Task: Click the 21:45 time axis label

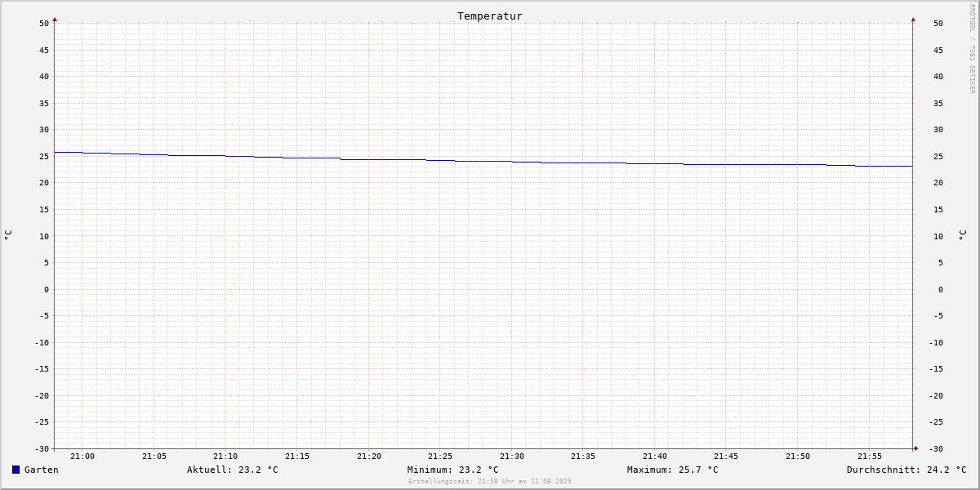Action: [x=726, y=457]
